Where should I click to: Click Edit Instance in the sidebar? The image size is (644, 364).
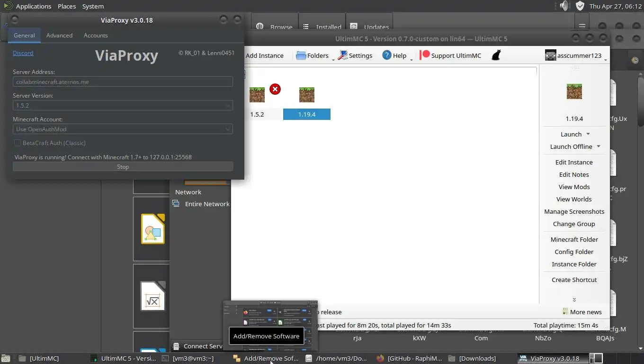574,162
